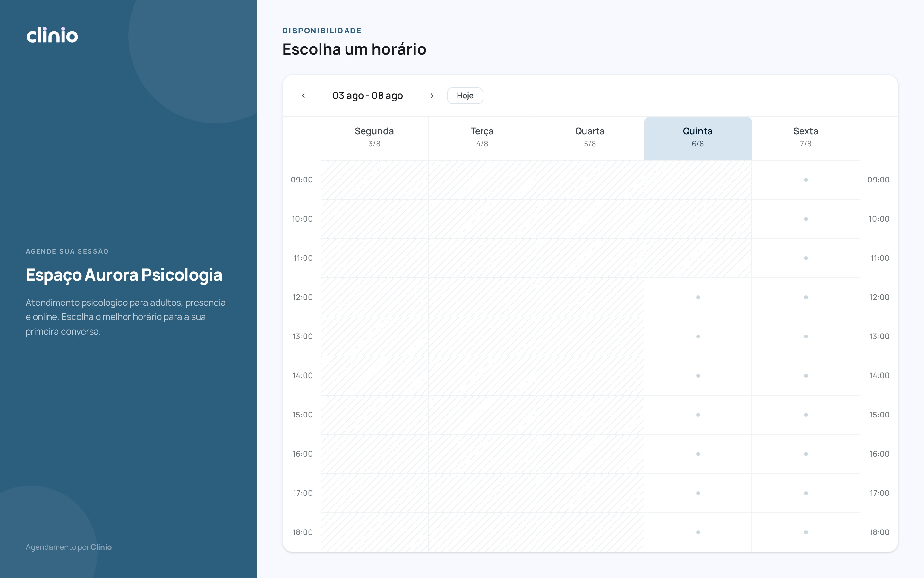Click the unavailable Quinta 11:00 slot
This screenshot has height=578, width=924.
[697, 258]
